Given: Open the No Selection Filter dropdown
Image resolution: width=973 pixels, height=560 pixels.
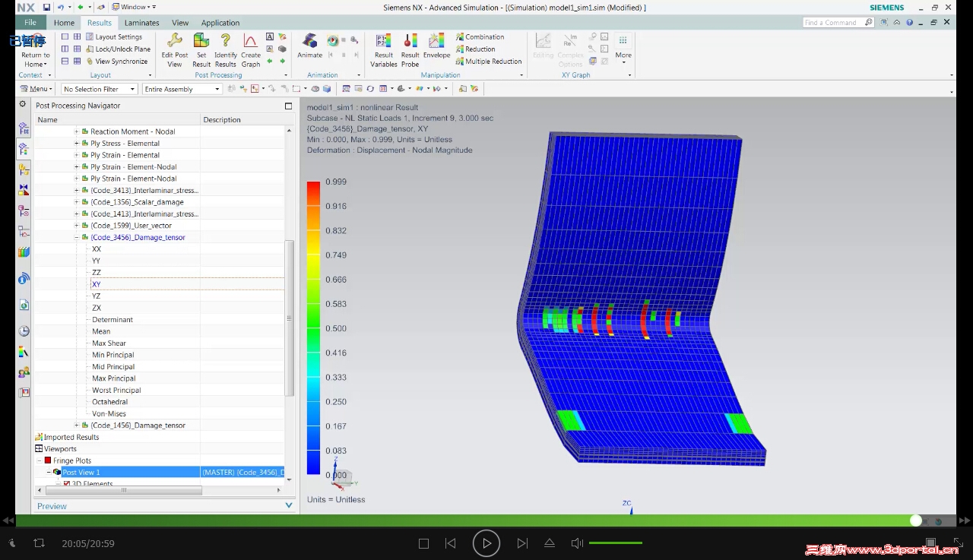Looking at the screenshot, I should [x=100, y=89].
